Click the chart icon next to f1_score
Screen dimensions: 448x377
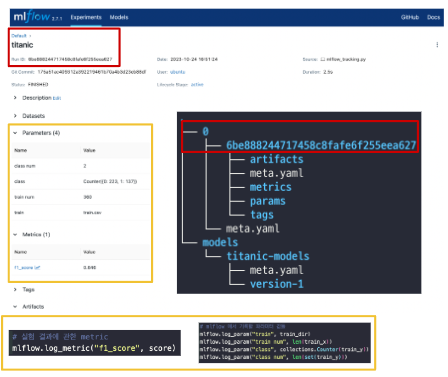tap(38, 268)
